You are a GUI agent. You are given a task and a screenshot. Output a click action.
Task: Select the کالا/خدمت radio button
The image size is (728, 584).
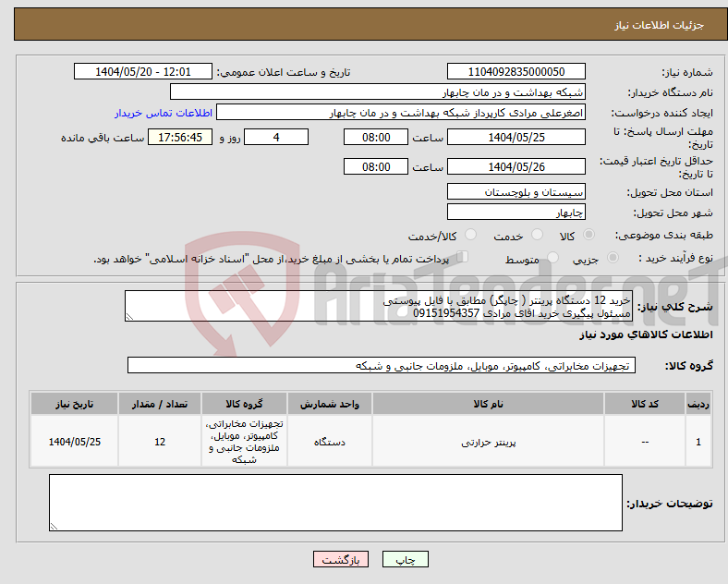[x=471, y=235]
